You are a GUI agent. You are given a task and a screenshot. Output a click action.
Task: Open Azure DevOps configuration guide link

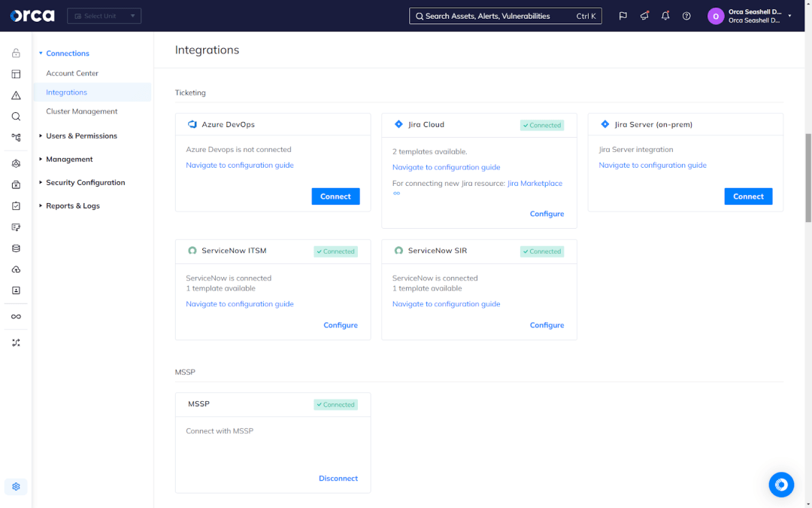coord(240,165)
